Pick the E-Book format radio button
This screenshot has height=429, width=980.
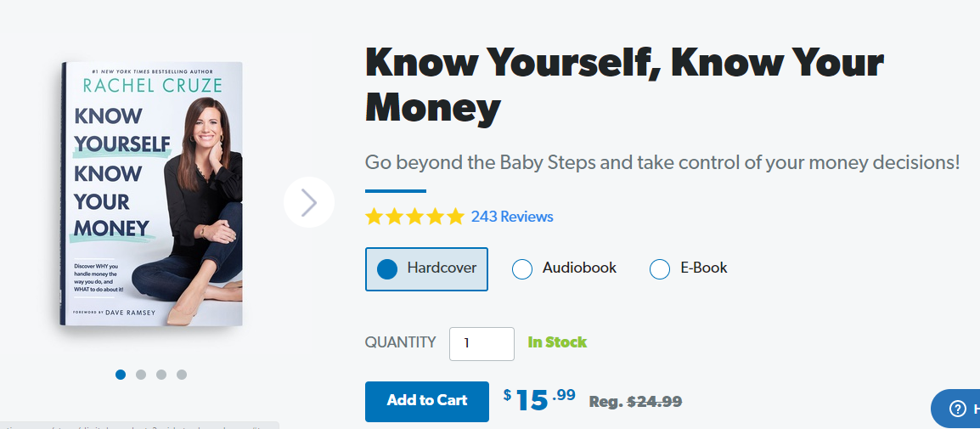660,269
